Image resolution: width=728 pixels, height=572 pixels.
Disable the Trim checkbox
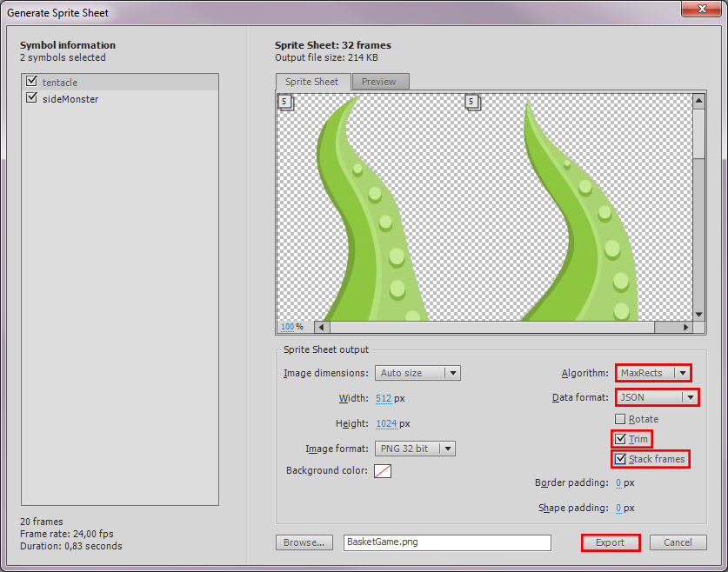[620, 439]
